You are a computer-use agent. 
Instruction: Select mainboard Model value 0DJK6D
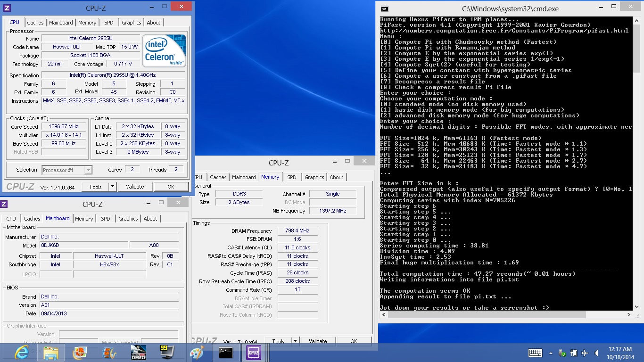[x=84, y=245]
